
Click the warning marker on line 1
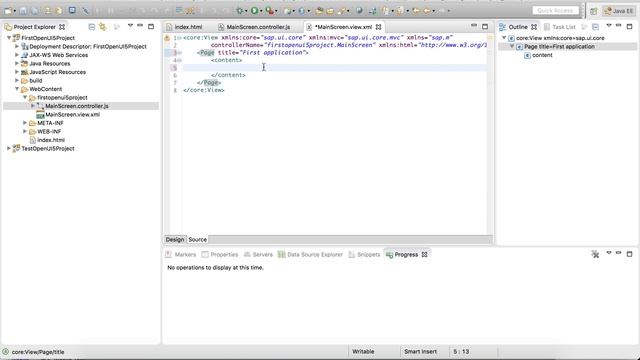(x=167, y=38)
